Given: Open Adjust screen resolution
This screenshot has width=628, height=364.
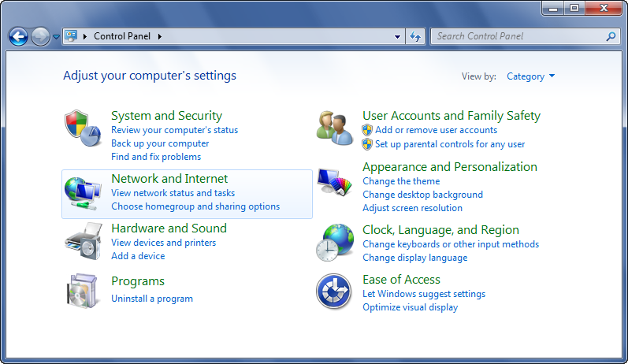Looking at the screenshot, I should pyautogui.click(x=412, y=208).
